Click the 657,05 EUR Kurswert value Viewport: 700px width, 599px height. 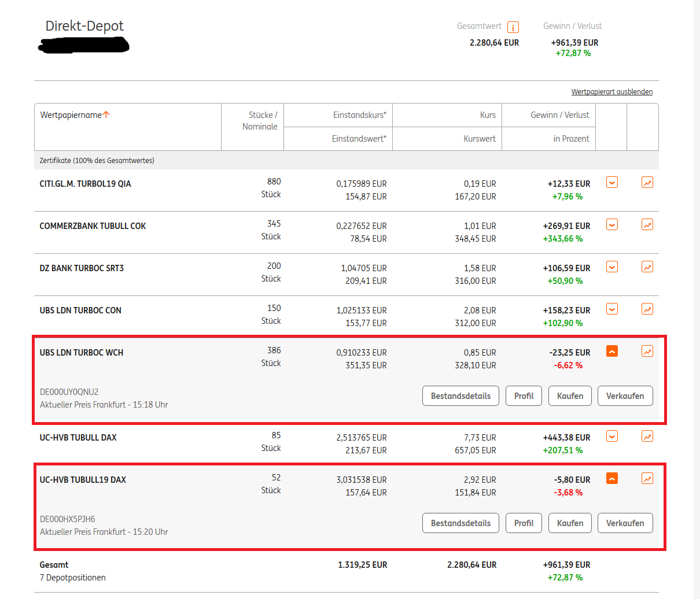476,450
